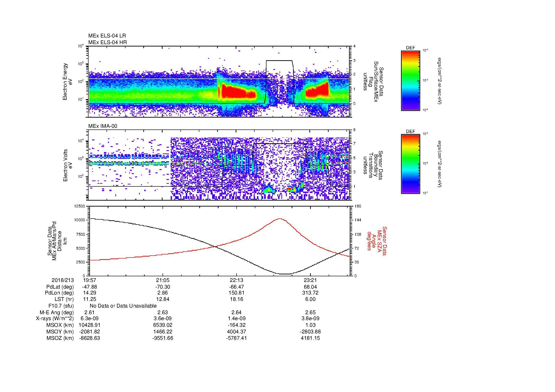Click the 'MSOX (km)' row label
This screenshot has width=555, height=392.
pos(60,325)
